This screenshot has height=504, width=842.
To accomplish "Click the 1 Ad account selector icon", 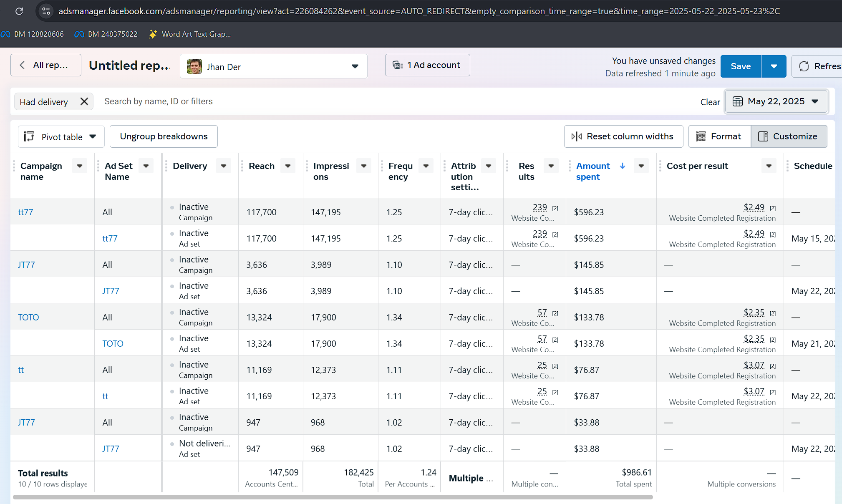I will (x=398, y=65).
